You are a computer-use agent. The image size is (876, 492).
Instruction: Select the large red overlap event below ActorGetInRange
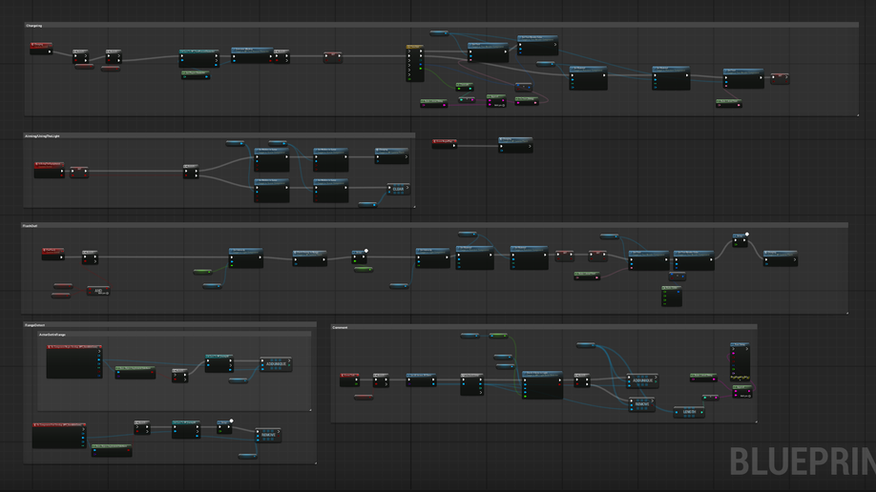[59, 435]
